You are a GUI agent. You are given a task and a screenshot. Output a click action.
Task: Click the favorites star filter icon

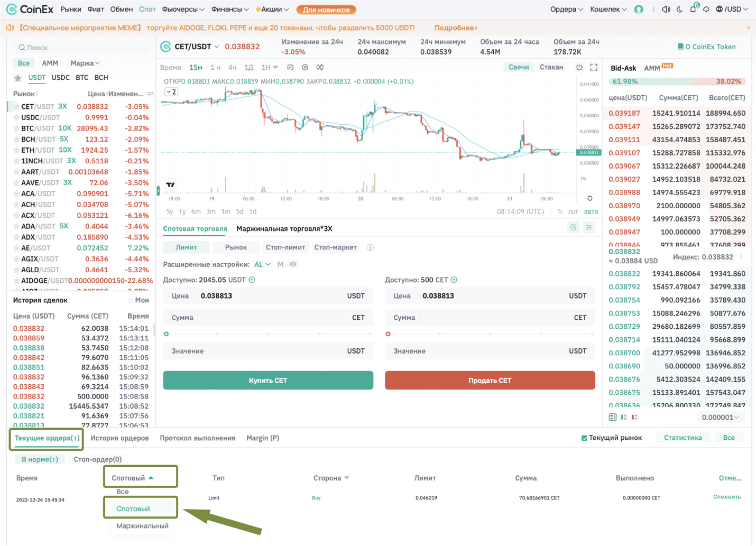click(18, 78)
